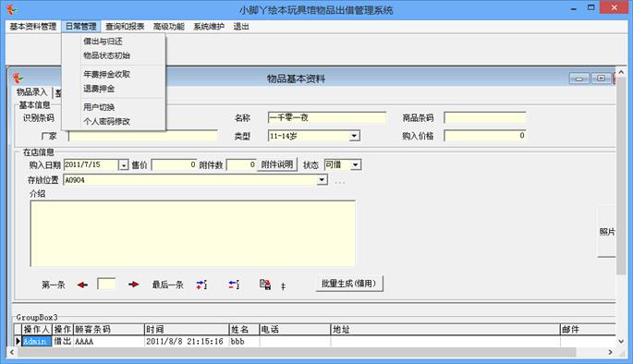
Task: Click the save record icon
Action: 265,285
